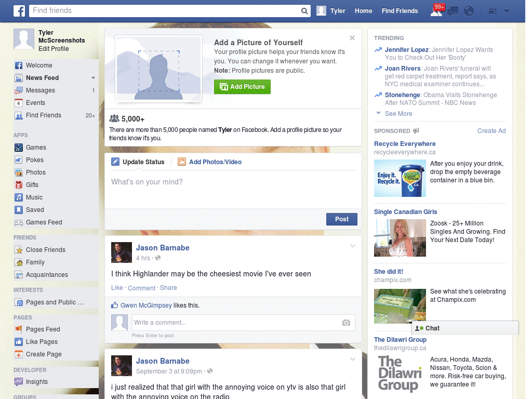Image resolution: width=532 pixels, height=399 pixels.
Task: Click the Create Page plus icon
Action: tap(19, 354)
